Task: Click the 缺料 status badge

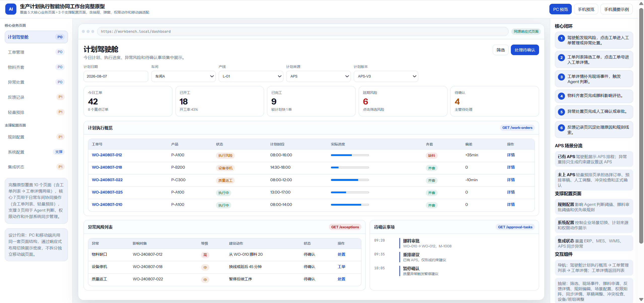Action: pyautogui.click(x=431, y=156)
